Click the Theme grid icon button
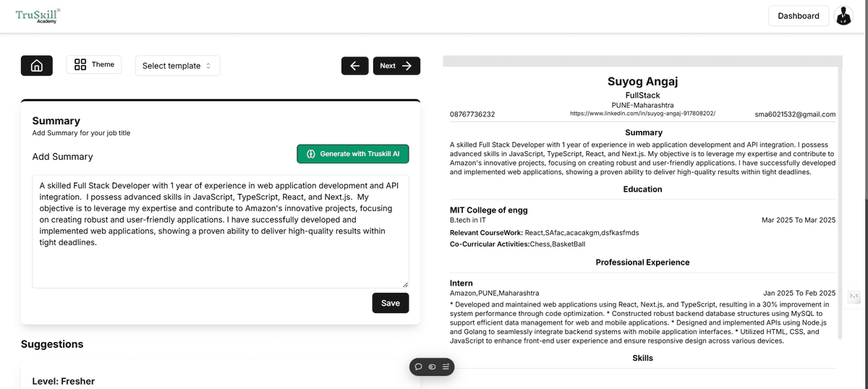Image resolution: width=868 pixels, height=389 pixels. tap(94, 64)
